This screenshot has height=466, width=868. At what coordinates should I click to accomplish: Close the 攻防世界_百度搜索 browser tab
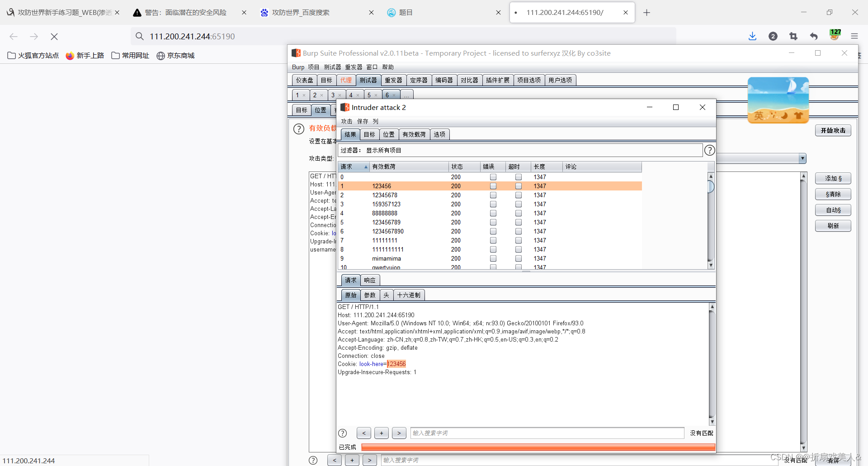(371, 13)
